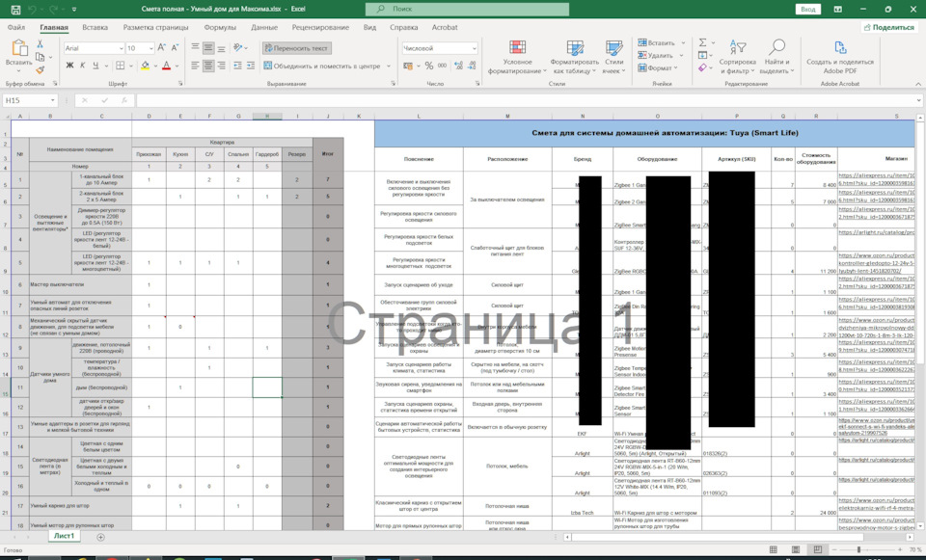
Task: Expand 'Стили ячеек' gallery
Action: coord(614,57)
